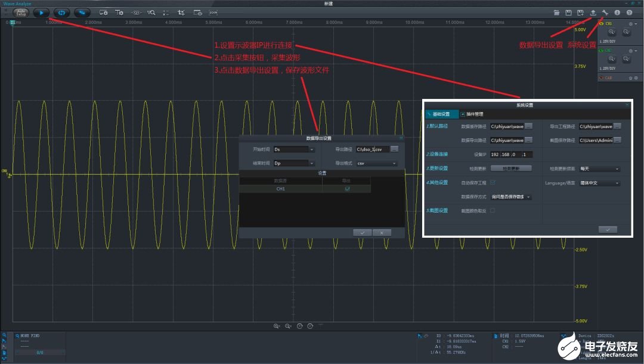Open the math operations icon

pyautogui.click(x=166, y=13)
